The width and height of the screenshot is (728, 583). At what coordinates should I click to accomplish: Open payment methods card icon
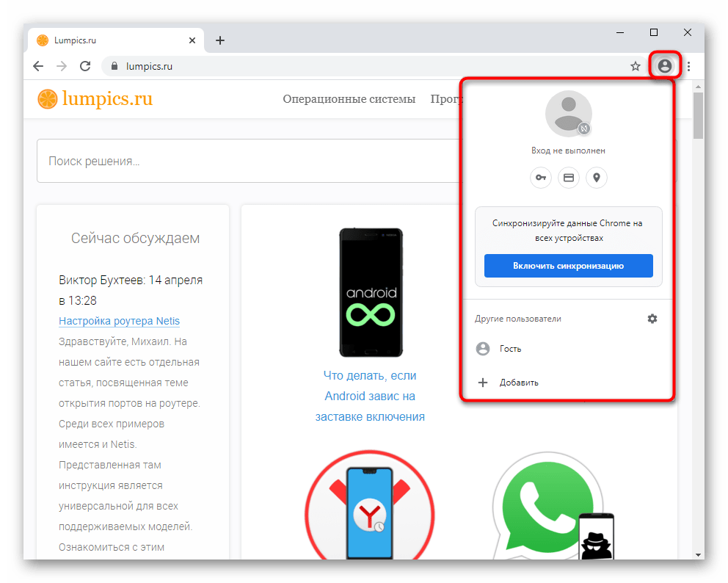pos(569,178)
